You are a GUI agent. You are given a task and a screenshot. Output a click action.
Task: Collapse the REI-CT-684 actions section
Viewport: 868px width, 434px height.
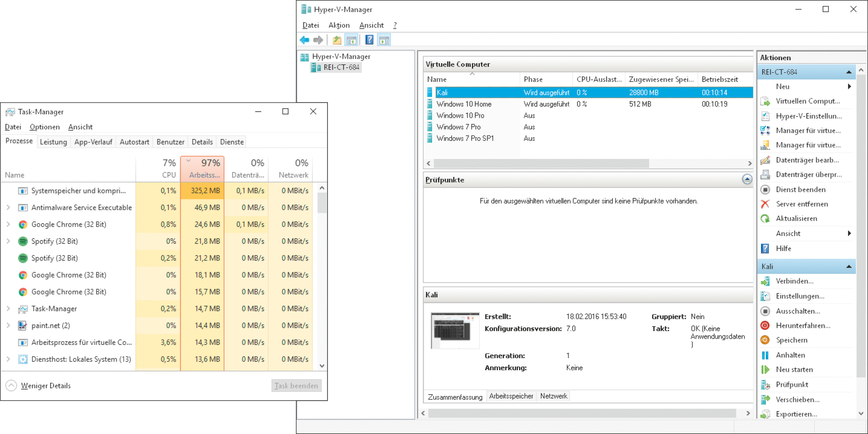849,72
